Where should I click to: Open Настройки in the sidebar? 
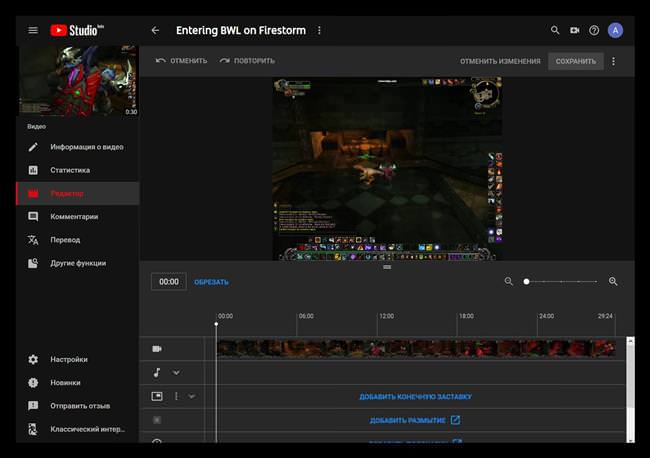coord(78,359)
